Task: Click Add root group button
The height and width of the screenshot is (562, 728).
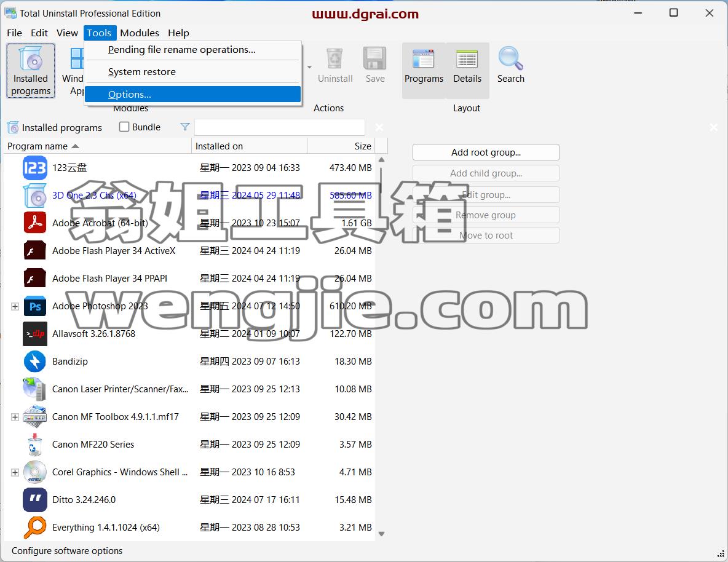Action: pos(486,152)
